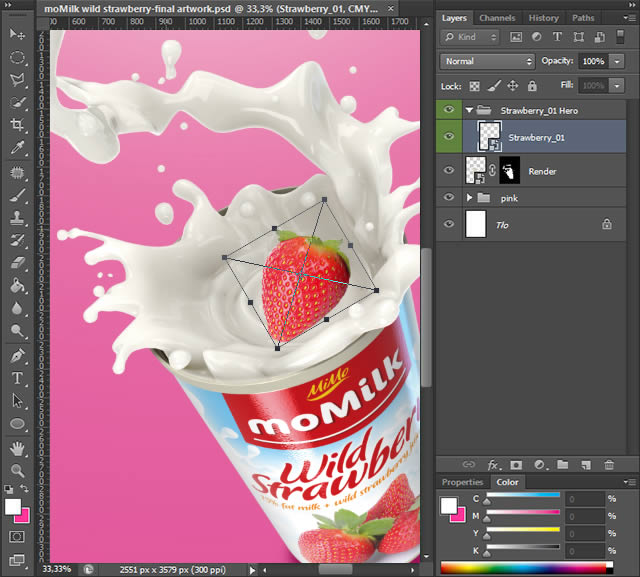Screen dimensions: 640x577
Task: Filter layers by type layers
Action: click(x=557, y=37)
